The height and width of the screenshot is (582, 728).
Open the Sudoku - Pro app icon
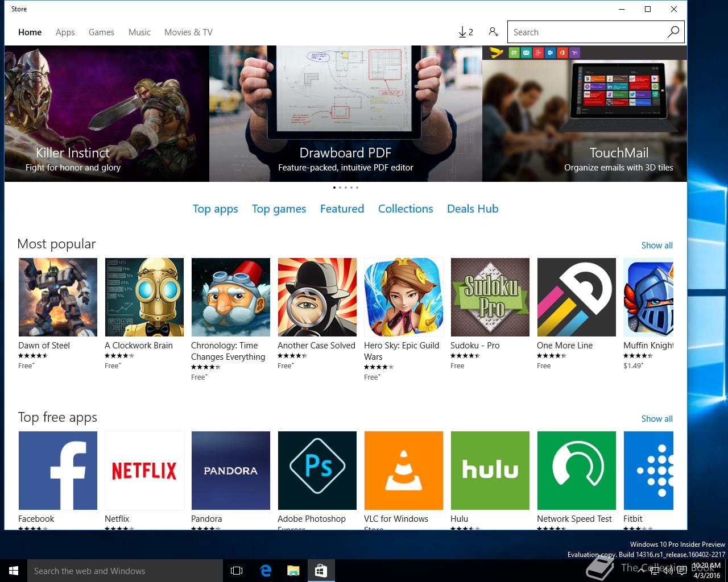(x=490, y=297)
